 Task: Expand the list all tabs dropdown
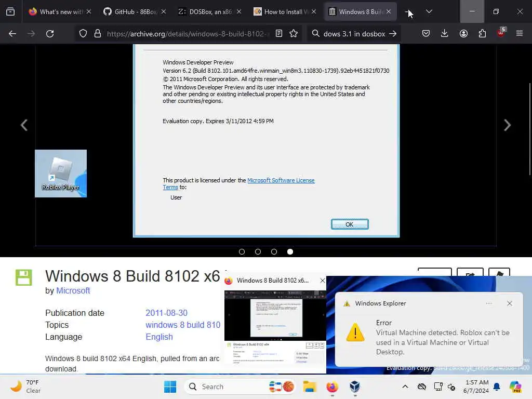tap(429, 11)
